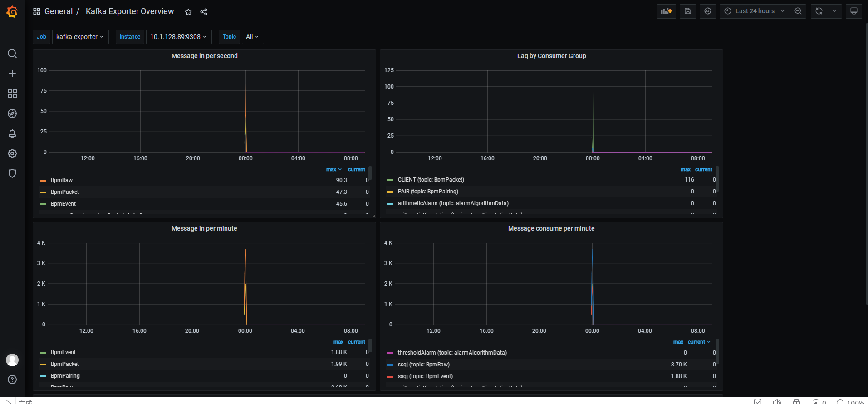Toggle PAIR (topic: BpmPairing) series
Image resolution: width=868 pixels, height=404 pixels.
coord(428,192)
